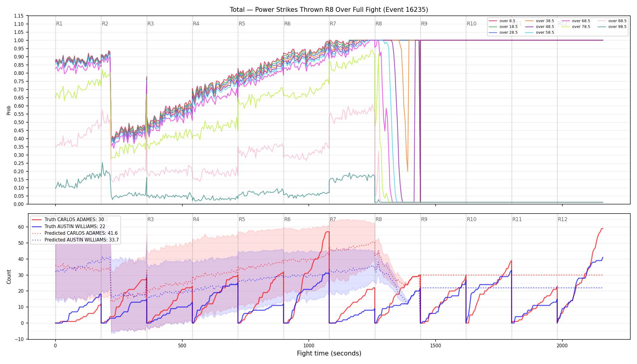Click the 30 tick on the Count axis
This screenshot has height=364, width=637.
tap(21, 275)
